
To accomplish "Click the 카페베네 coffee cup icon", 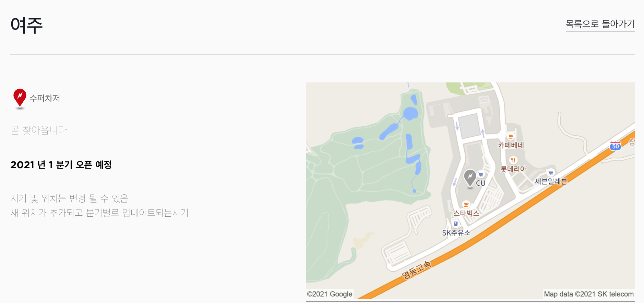I will click(511, 136).
